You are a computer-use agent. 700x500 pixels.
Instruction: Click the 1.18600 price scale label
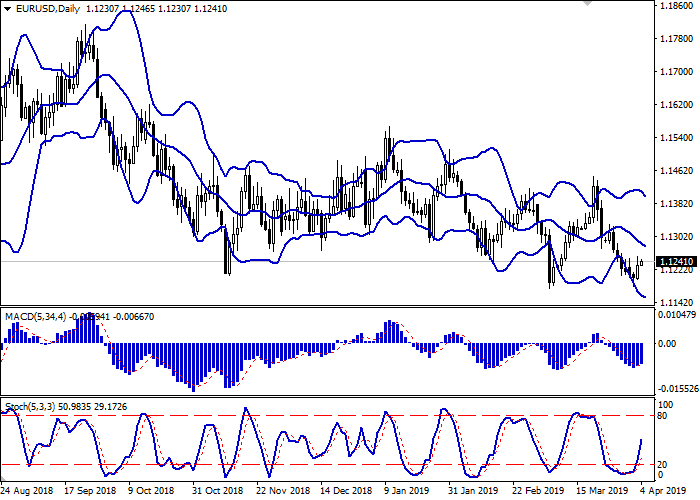coord(676,6)
